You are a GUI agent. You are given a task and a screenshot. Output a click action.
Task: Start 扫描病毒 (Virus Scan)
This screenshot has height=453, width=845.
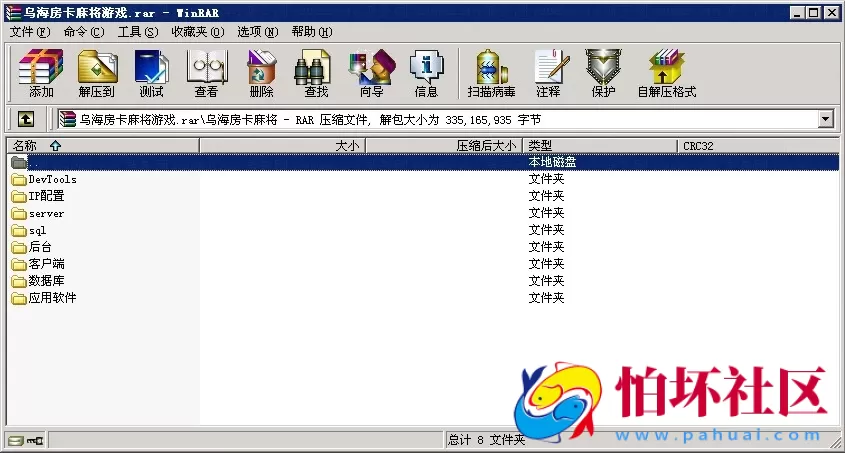[491, 73]
